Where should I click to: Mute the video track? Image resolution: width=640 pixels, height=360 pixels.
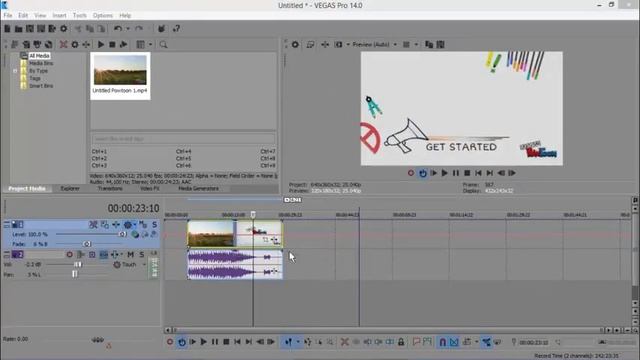(x=143, y=224)
